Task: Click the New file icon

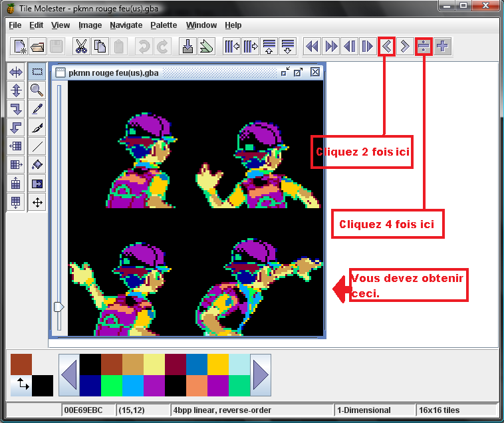Action: point(19,47)
